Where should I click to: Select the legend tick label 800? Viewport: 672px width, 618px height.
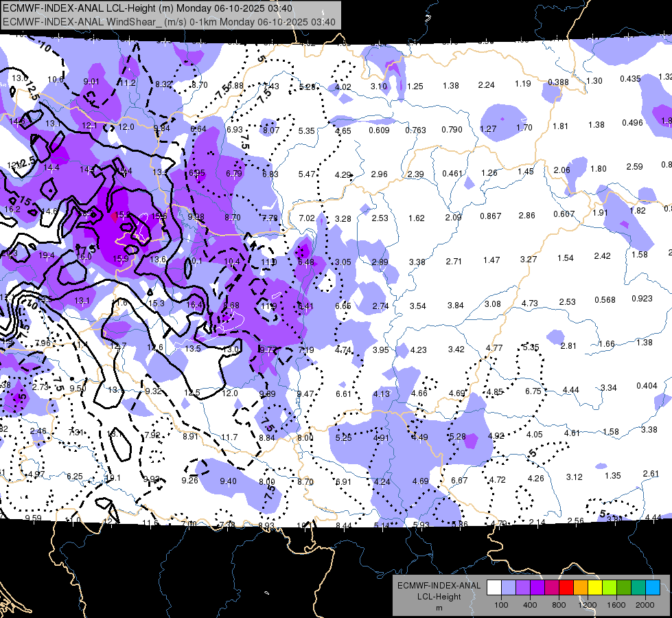[x=559, y=605]
